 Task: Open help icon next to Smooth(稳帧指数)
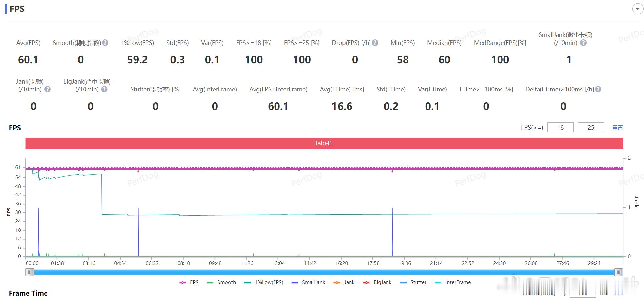tap(105, 43)
